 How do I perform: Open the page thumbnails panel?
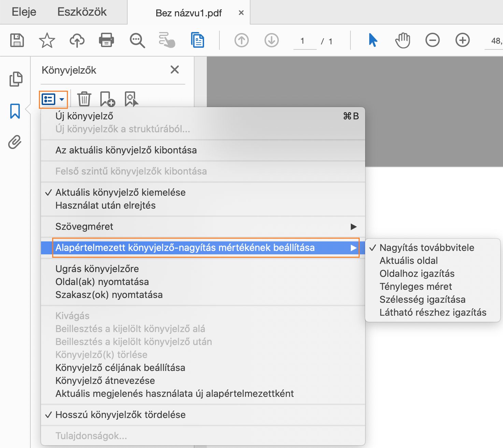(15, 79)
